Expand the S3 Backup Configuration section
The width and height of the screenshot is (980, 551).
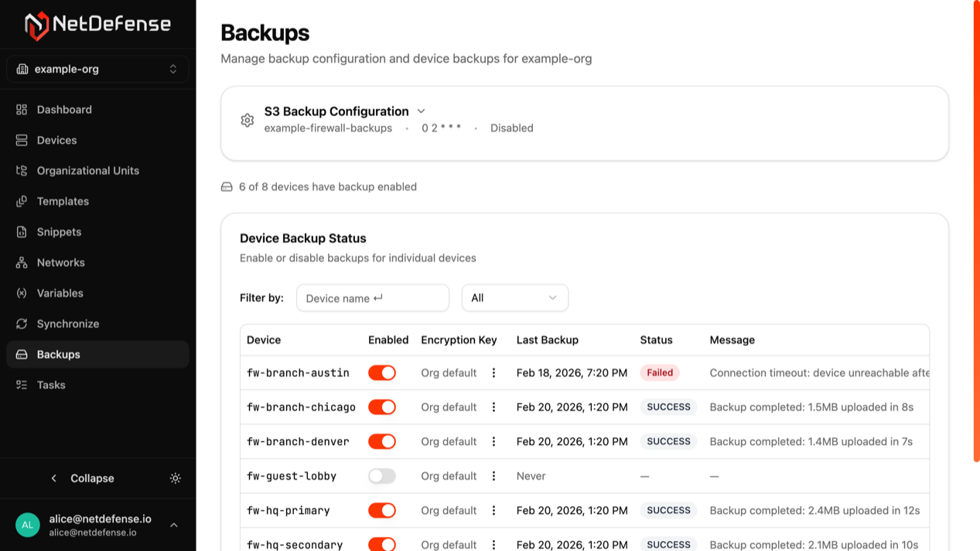pos(421,111)
